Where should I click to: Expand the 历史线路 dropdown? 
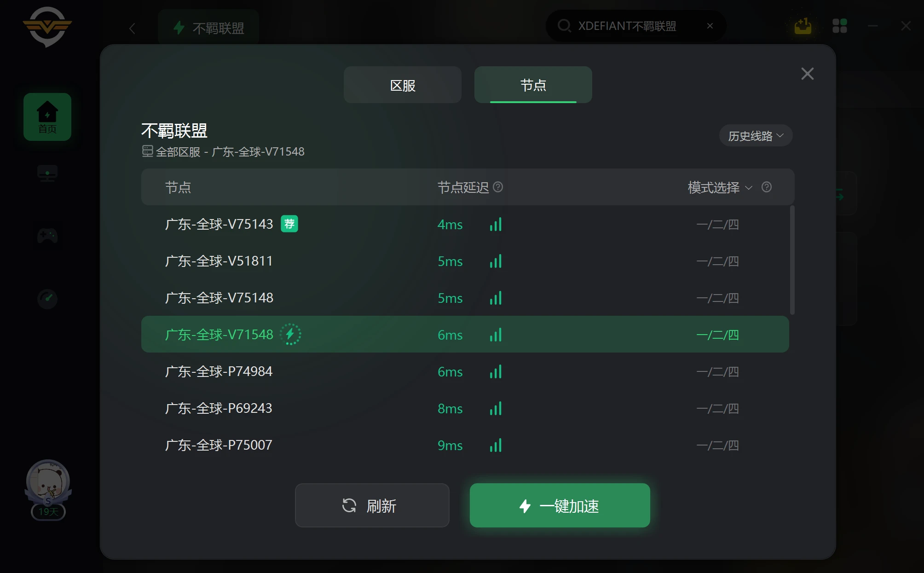click(756, 136)
